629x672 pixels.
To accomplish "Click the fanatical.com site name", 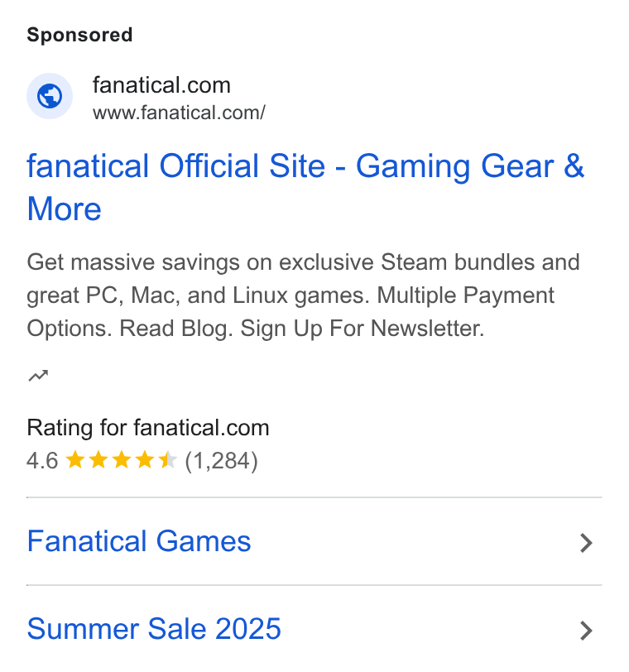I will click(161, 85).
